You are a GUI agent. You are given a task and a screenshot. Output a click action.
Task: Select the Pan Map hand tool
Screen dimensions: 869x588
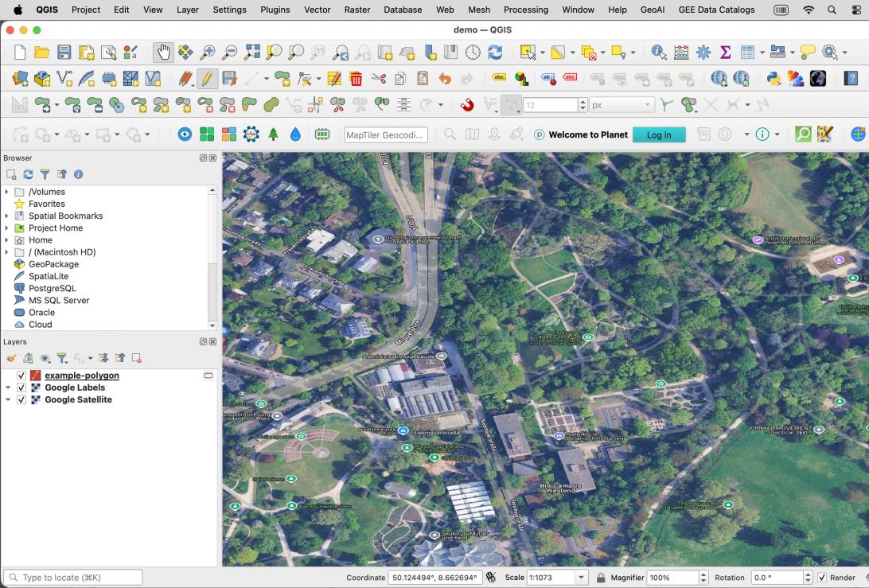coord(163,53)
